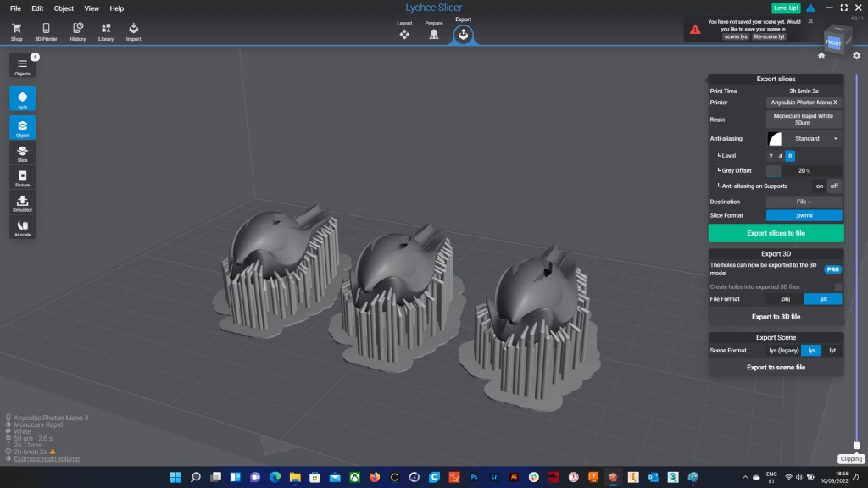Open the 3D Printer settings icon
This screenshot has width=868, height=488.
(46, 31)
